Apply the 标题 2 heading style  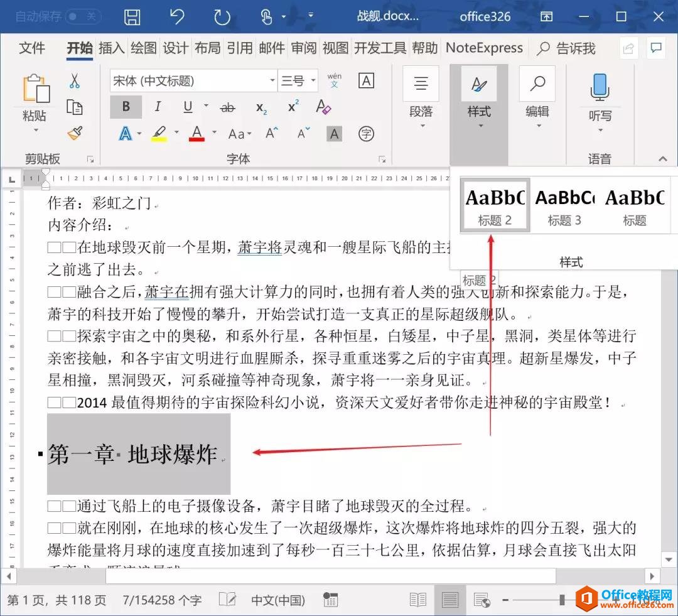495,205
